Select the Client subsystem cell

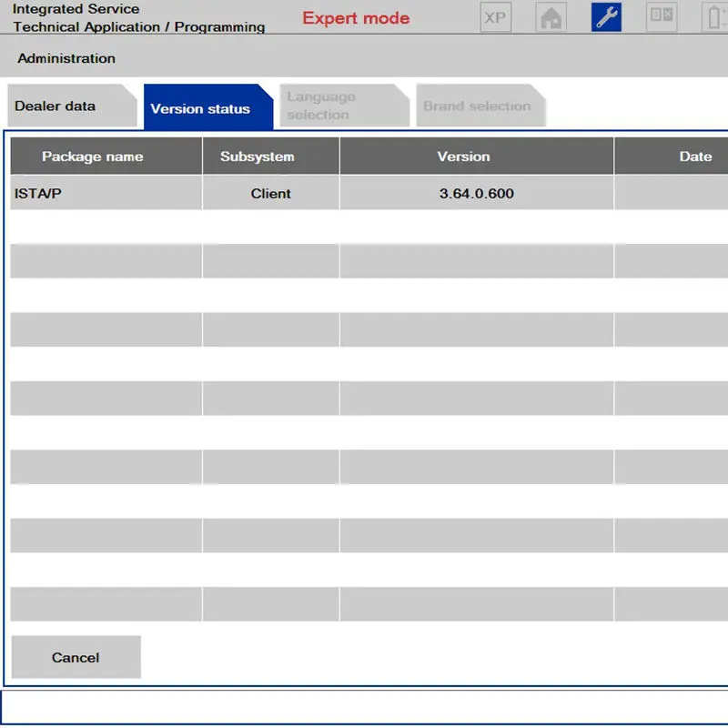point(270,193)
